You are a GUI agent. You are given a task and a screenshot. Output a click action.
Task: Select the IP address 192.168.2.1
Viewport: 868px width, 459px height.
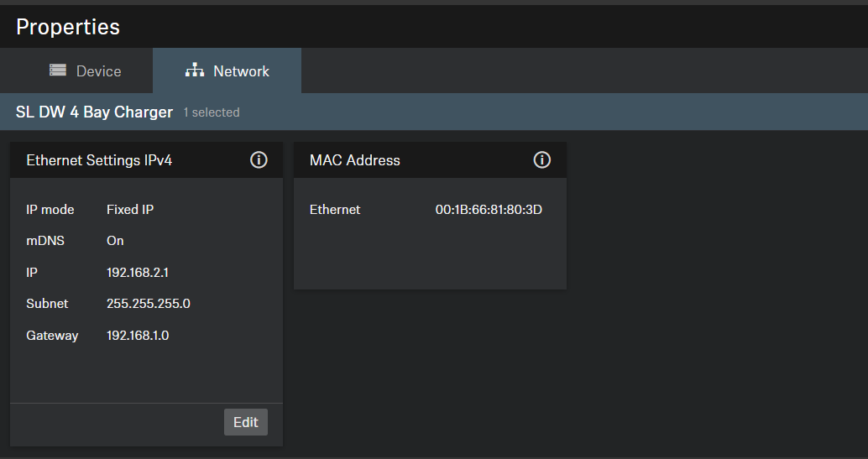pyautogui.click(x=138, y=273)
